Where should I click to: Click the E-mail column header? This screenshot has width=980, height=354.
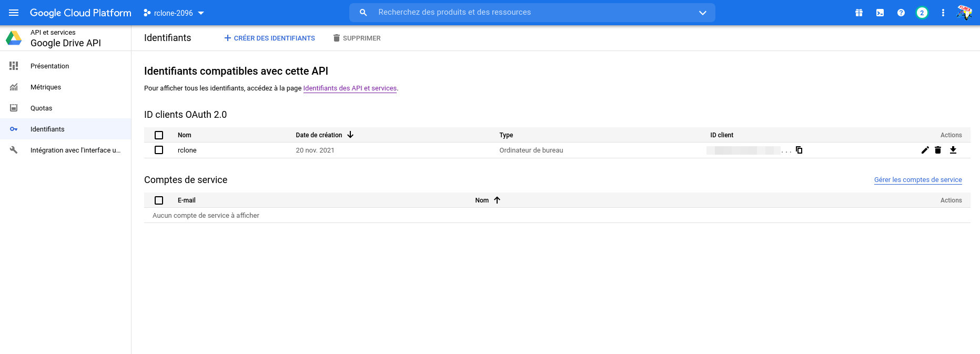pos(187,200)
